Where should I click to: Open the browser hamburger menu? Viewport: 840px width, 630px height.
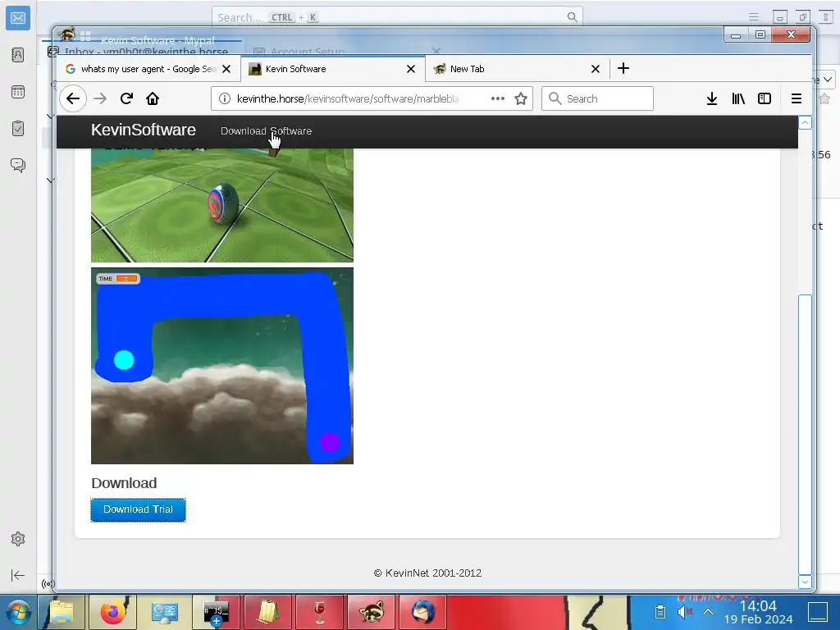point(797,98)
